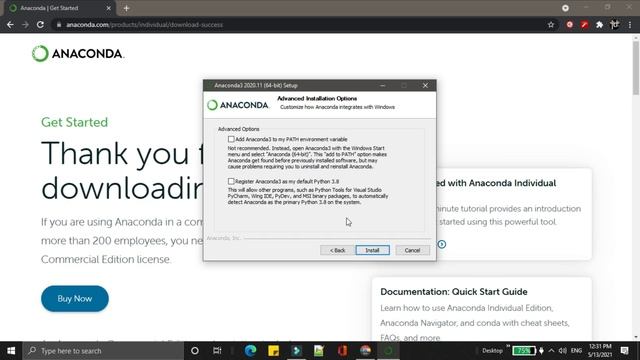
Task: Open the round red extension icon
Action: [569, 25]
